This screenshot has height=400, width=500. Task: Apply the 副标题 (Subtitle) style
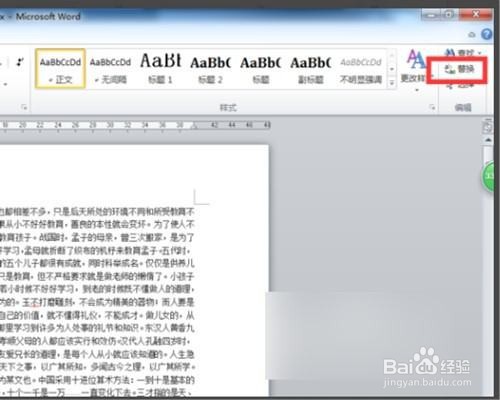click(x=310, y=69)
